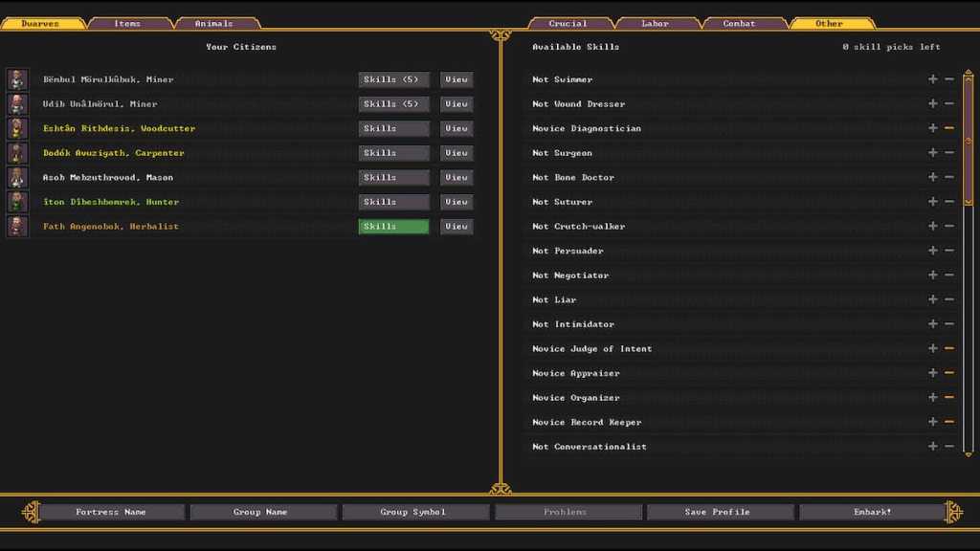Decrease the Novice Diagnostician skill
This screenshot has height=551, width=980.
[x=949, y=128]
